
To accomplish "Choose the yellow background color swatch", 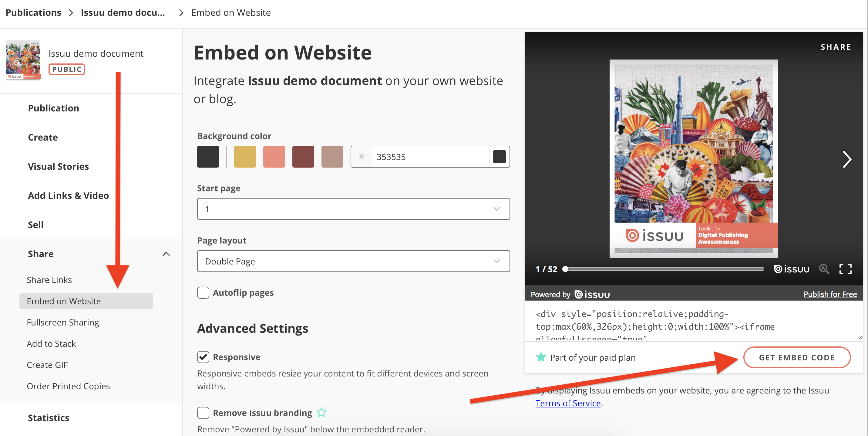I will pyautogui.click(x=245, y=157).
